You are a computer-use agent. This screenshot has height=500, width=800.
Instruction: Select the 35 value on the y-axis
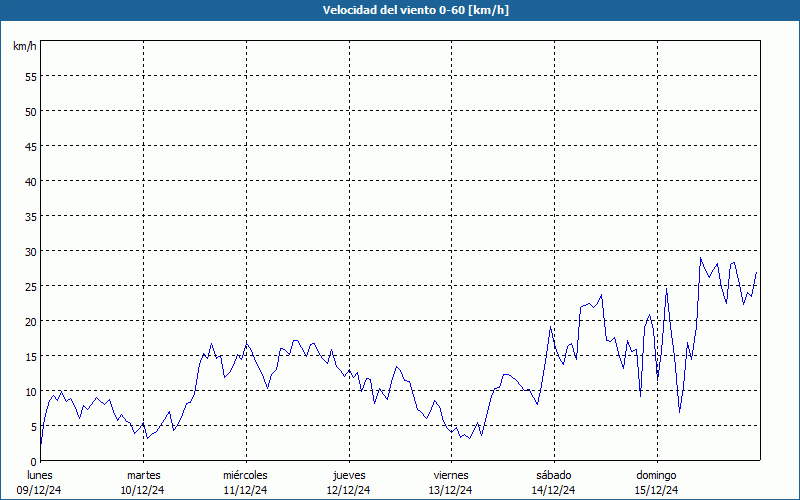point(31,216)
